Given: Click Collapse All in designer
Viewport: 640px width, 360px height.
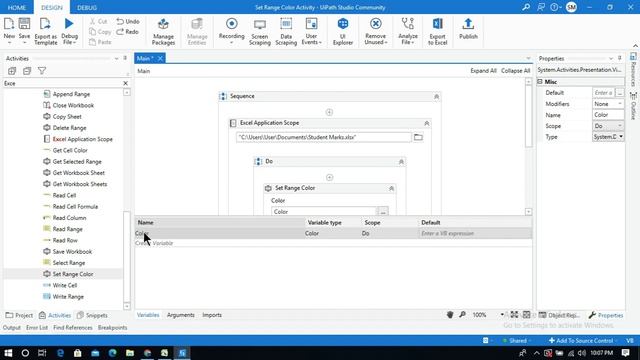Looking at the screenshot, I should (516, 71).
